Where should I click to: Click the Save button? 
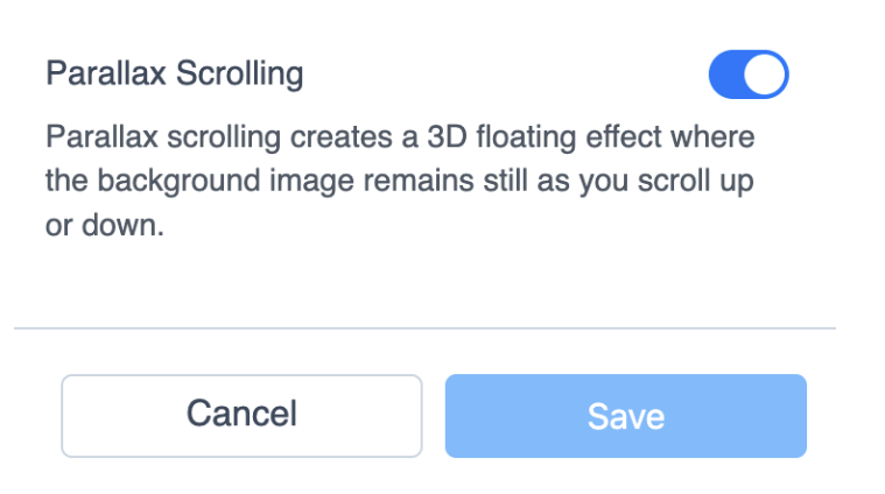625,416
